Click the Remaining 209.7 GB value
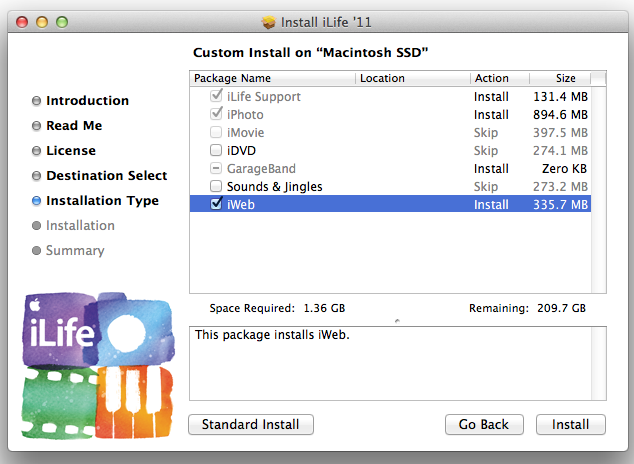 561,308
